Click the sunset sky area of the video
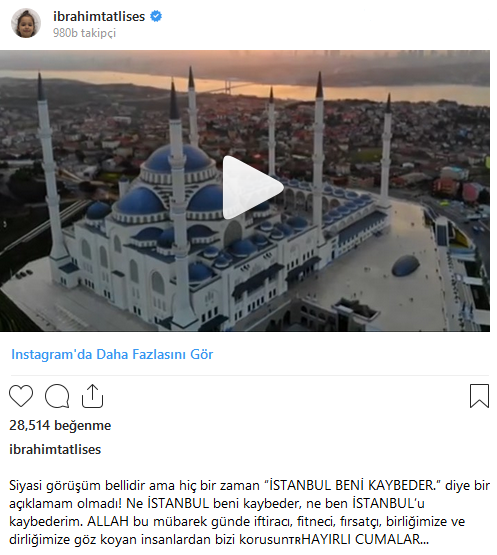This screenshot has height=555, width=497. pos(245,60)
